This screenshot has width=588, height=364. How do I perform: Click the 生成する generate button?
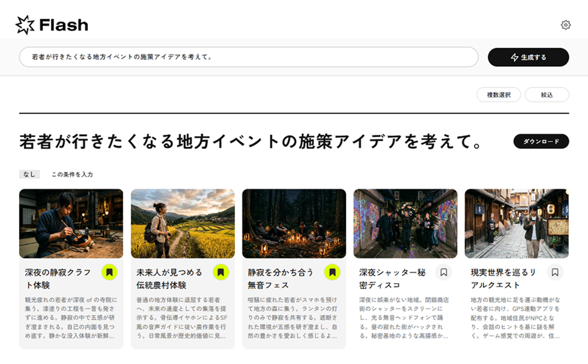pos(528,57)
